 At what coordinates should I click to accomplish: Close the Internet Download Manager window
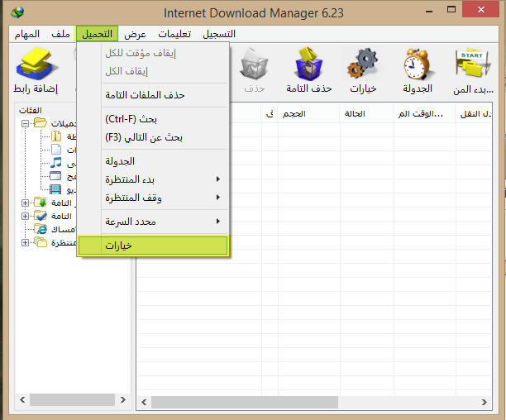481,10
